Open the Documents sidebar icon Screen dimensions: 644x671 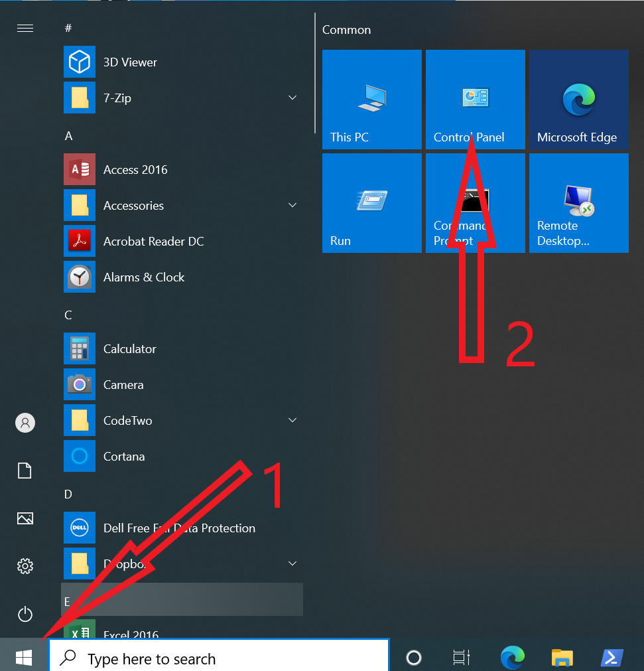pyautogui.click(x=25, y=471)
